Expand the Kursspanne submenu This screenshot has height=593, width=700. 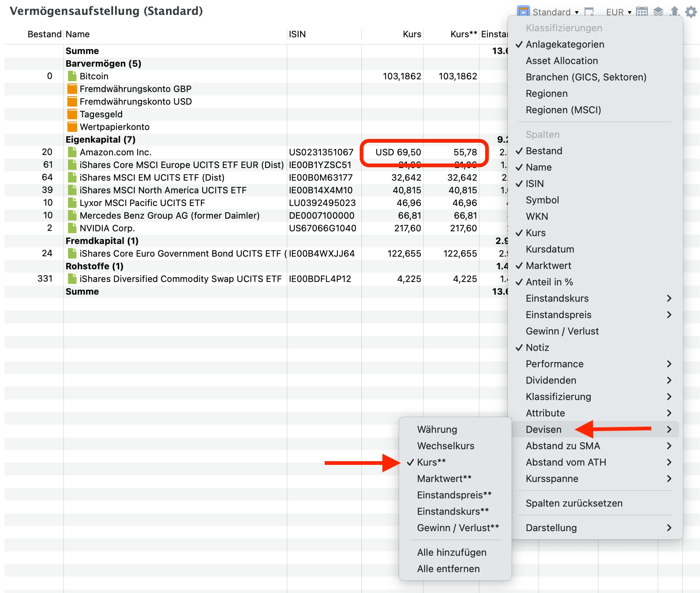(595, 479)
